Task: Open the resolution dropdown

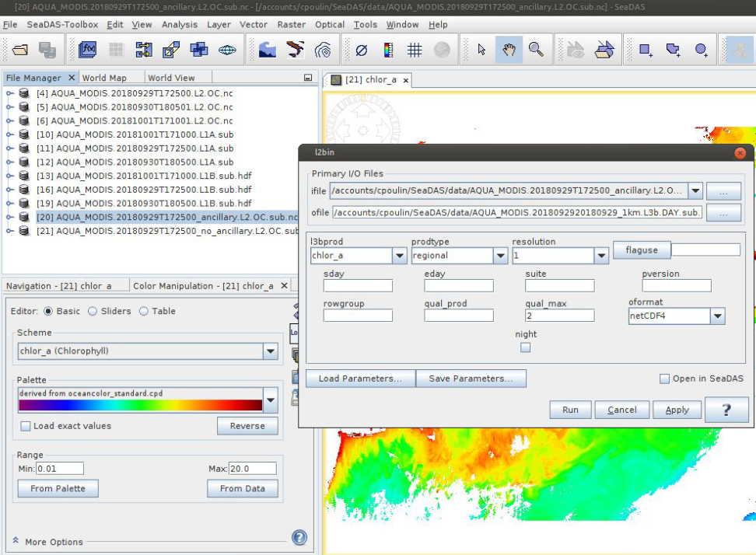Action: tap(601, 255)
